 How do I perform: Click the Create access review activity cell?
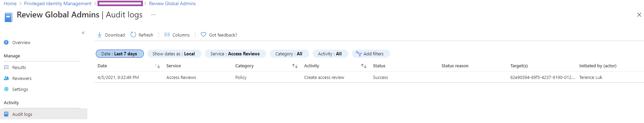point(324,78)
